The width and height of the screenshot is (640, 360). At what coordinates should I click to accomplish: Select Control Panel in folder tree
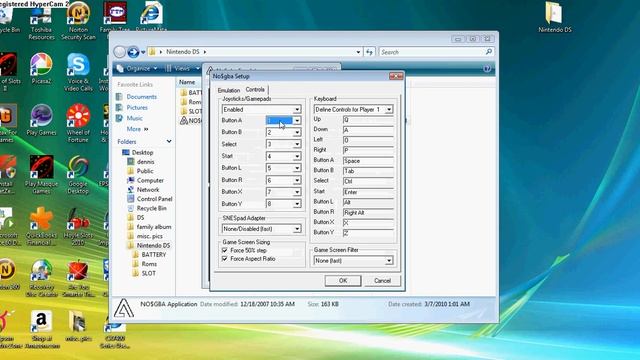pos(154,199)
